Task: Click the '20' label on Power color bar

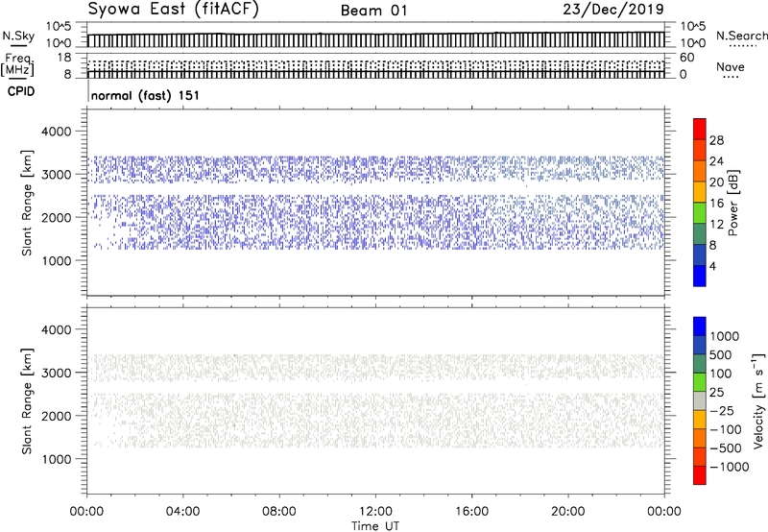Action: tap(716, 182)
